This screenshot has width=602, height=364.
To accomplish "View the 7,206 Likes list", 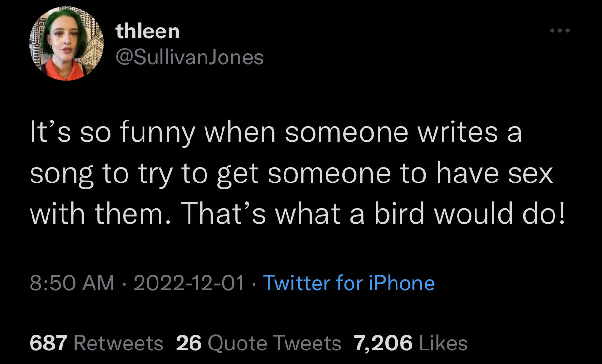I will point(411,343).
